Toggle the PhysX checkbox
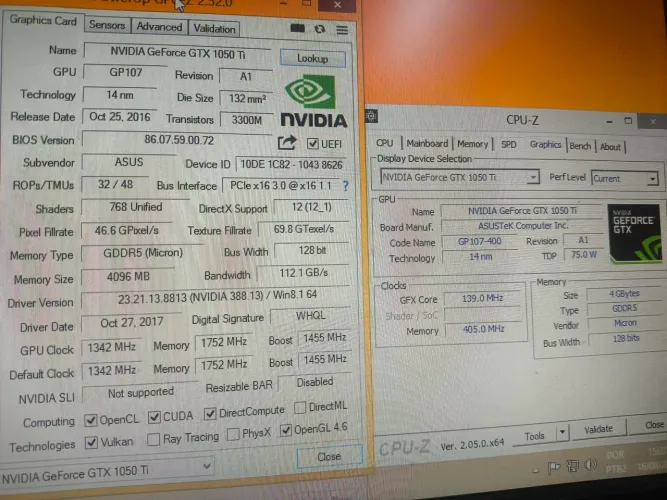The image size is (667, 500). [233, 434]
